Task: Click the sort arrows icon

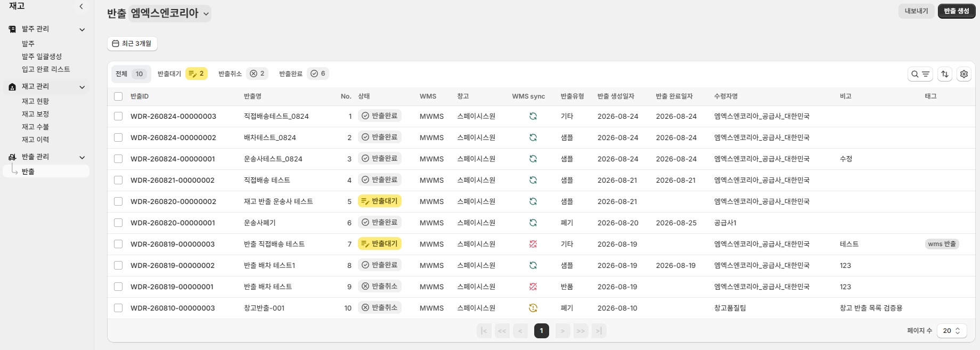Action: click(x=945, y=74)
